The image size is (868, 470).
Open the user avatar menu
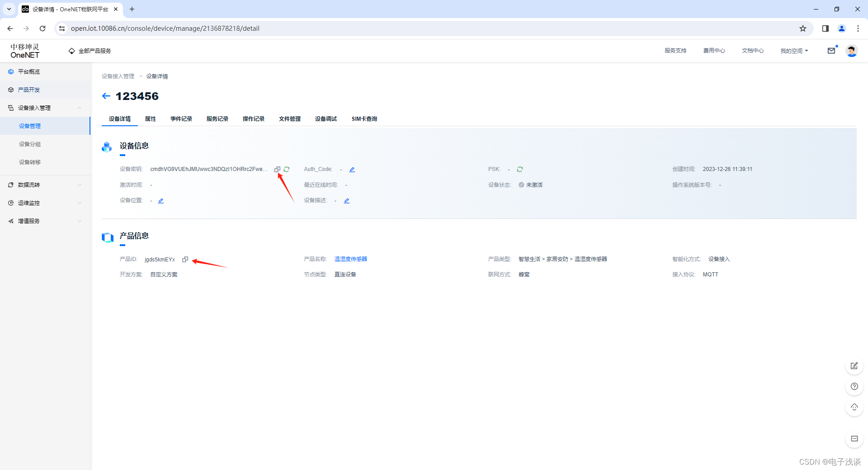852,51
